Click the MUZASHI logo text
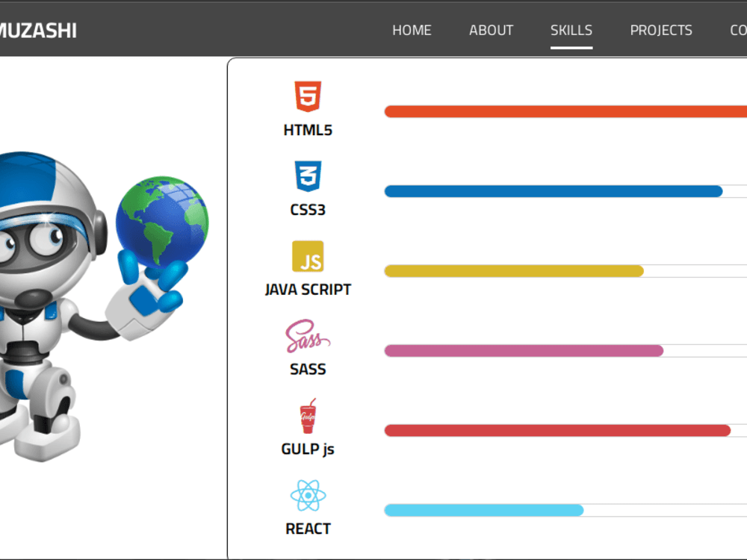This screenshot has height=560, width=747. pos(37,30)
